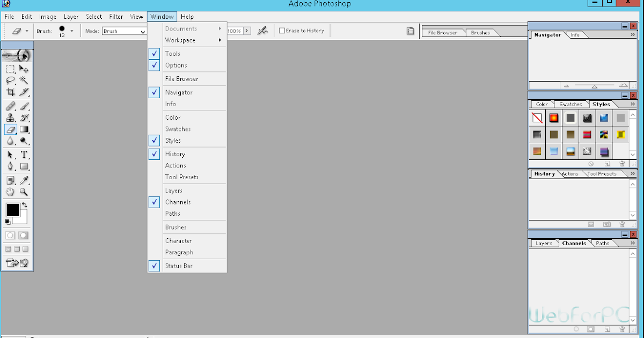Open the Brushes palette well tab

point(480,33)
